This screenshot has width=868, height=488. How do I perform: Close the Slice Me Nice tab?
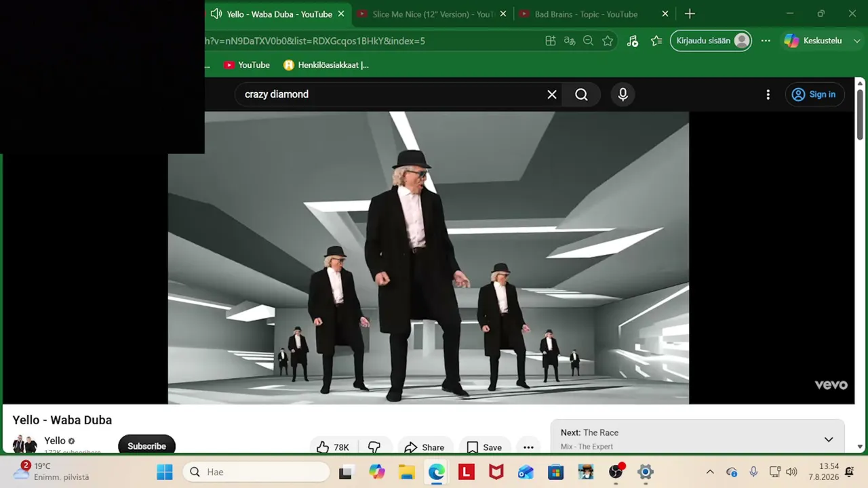503,14
